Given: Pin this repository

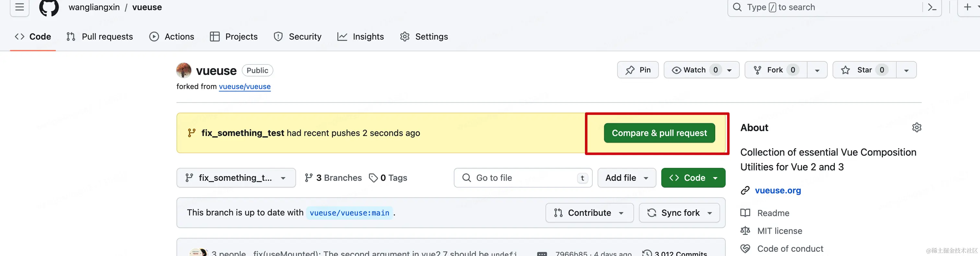Looking at the screenshot, I should tap(638, 70).
